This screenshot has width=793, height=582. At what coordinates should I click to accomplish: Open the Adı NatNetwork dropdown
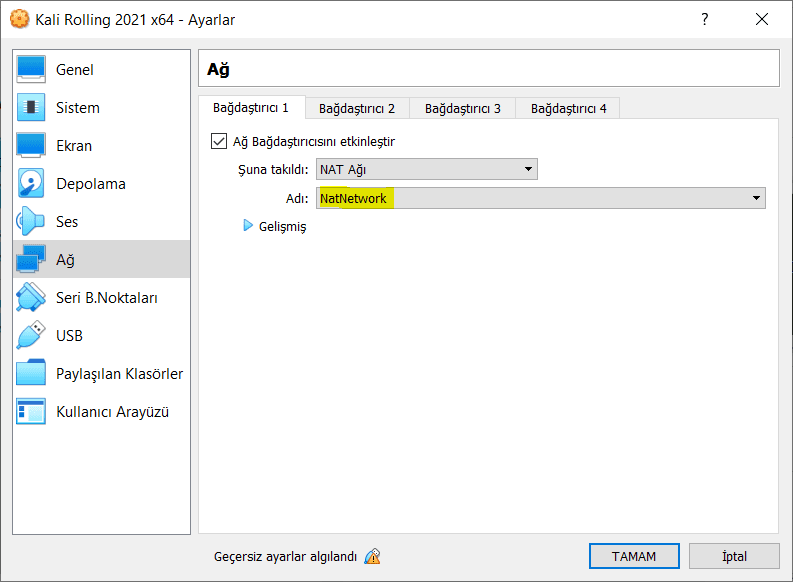point(541,199)
